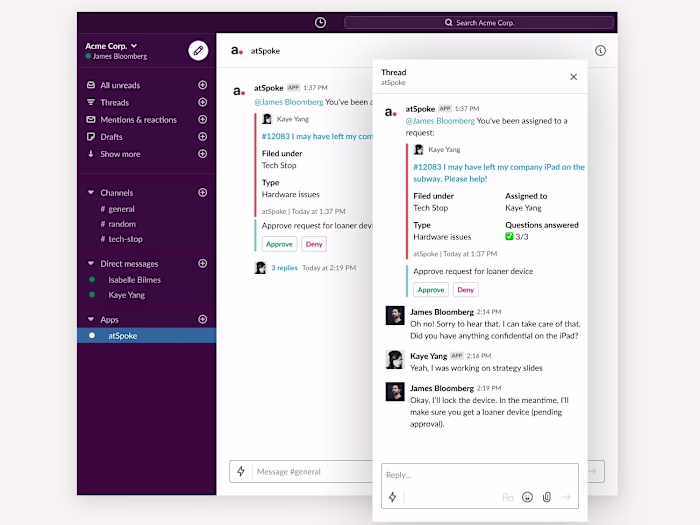Collapse the Apps section
This screenshot has width=700, height=525.
pyautogui.click(x=91, y=319)
